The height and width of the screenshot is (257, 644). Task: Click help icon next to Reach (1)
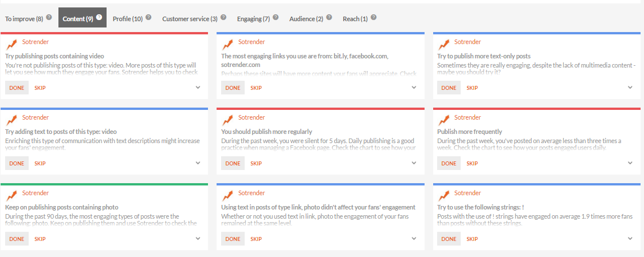click(374, 18)
